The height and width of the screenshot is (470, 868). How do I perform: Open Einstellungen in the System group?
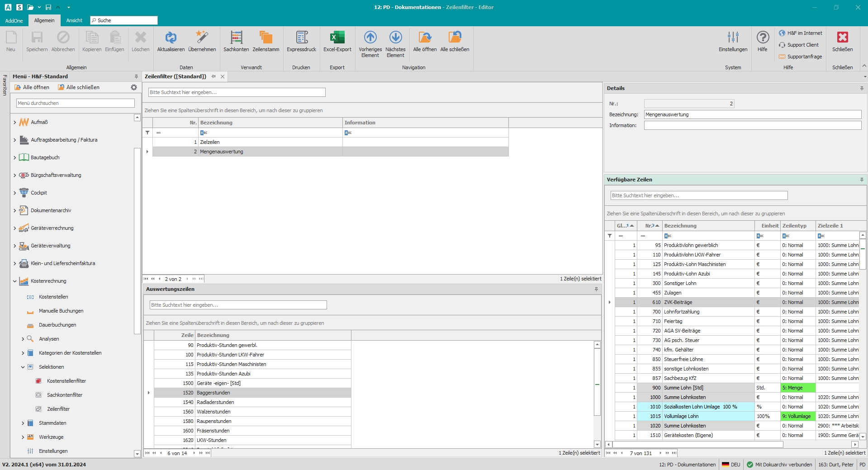coord(733,38)
